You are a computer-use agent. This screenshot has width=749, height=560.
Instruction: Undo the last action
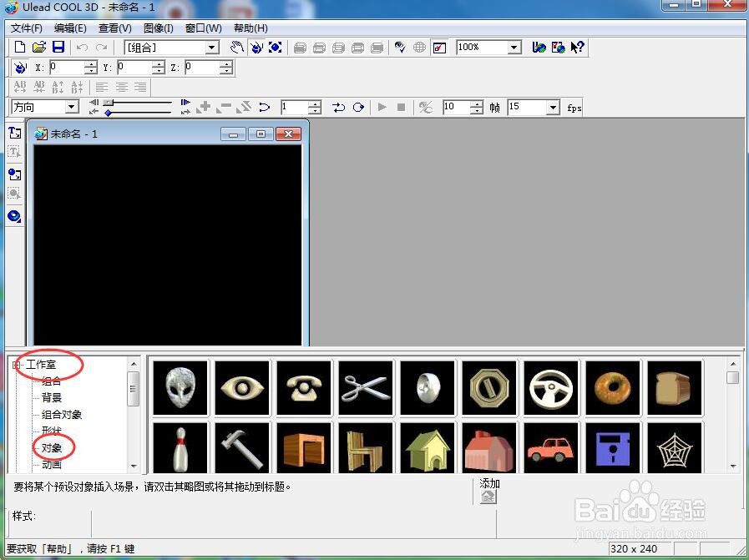click(x=82, y=48)
